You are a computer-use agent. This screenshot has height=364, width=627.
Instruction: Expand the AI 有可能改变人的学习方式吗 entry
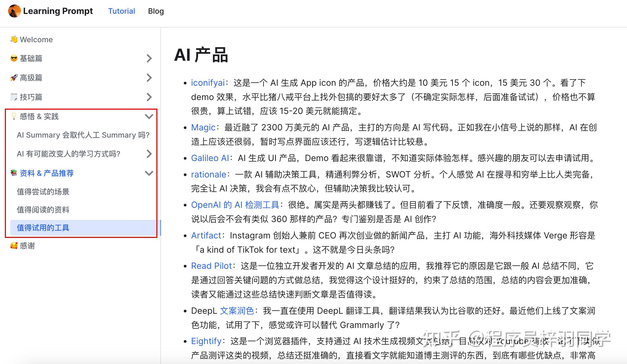(x=149, y=154)
